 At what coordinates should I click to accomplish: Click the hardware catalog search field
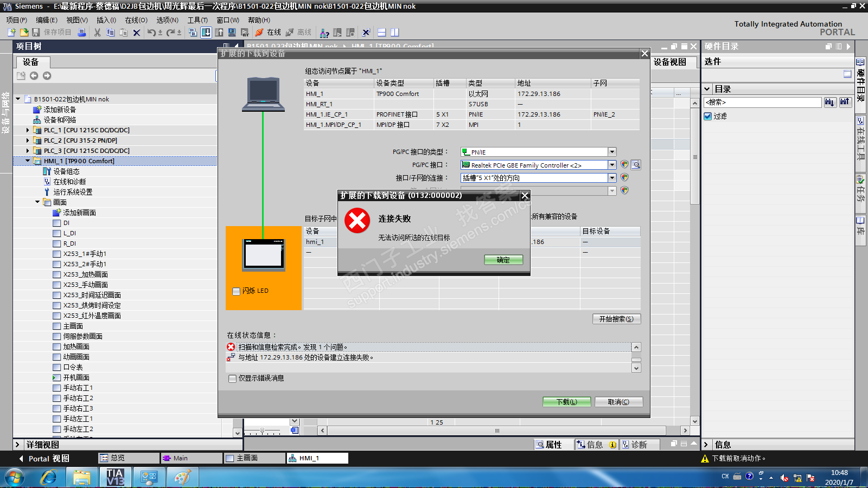coord(763,102)
